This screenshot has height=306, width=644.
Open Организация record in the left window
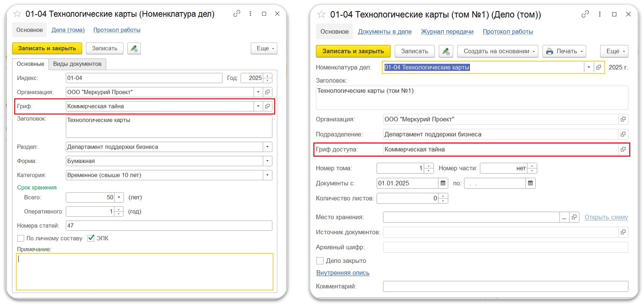coord(267,92)
